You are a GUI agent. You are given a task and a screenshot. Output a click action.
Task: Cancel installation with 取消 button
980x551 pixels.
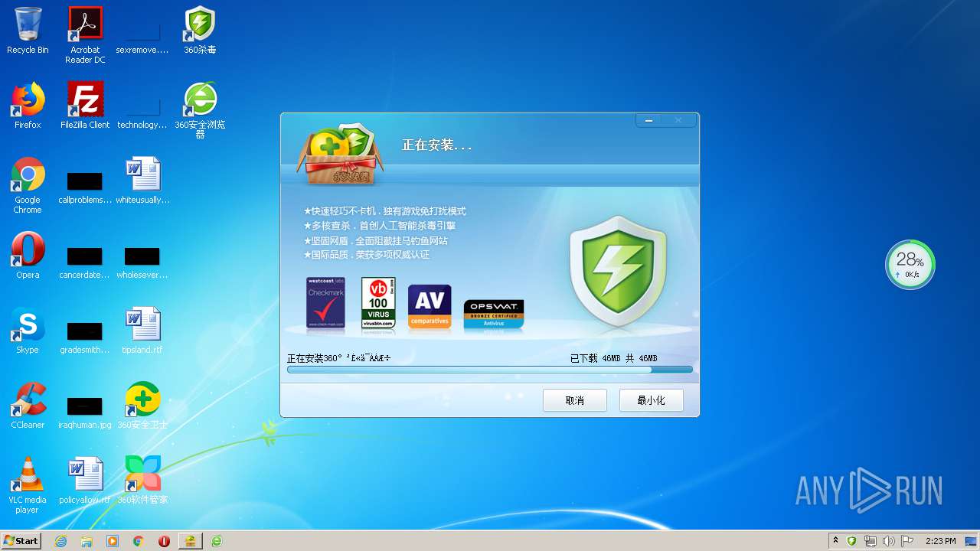pyautogui.click(x=575, y=400)
